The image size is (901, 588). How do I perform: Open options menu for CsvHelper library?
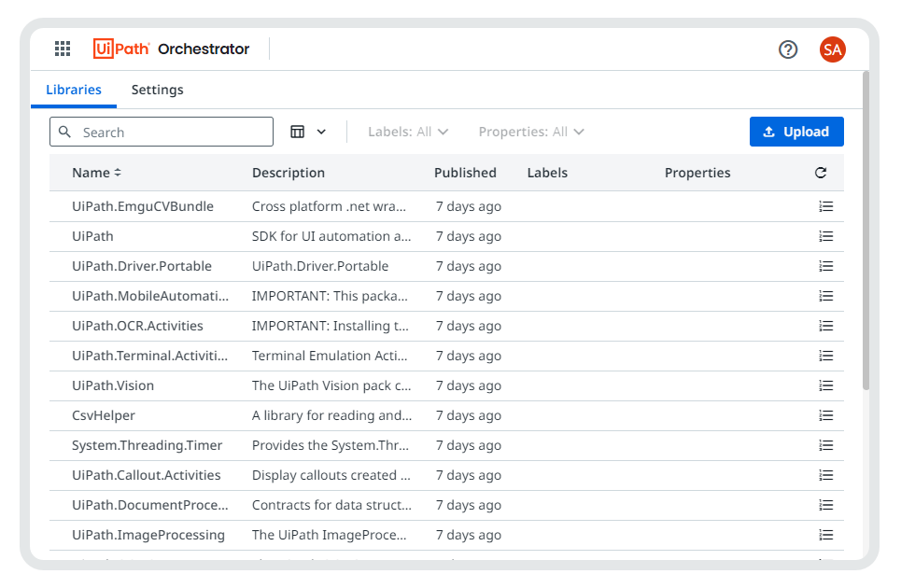[x=825, y=415]
